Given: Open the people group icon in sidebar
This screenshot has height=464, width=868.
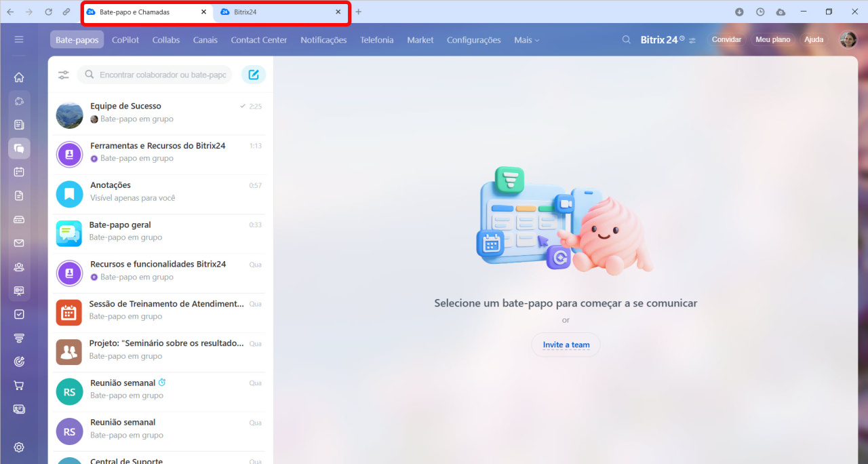Looking at the screenshot, I should pos(19,267).
